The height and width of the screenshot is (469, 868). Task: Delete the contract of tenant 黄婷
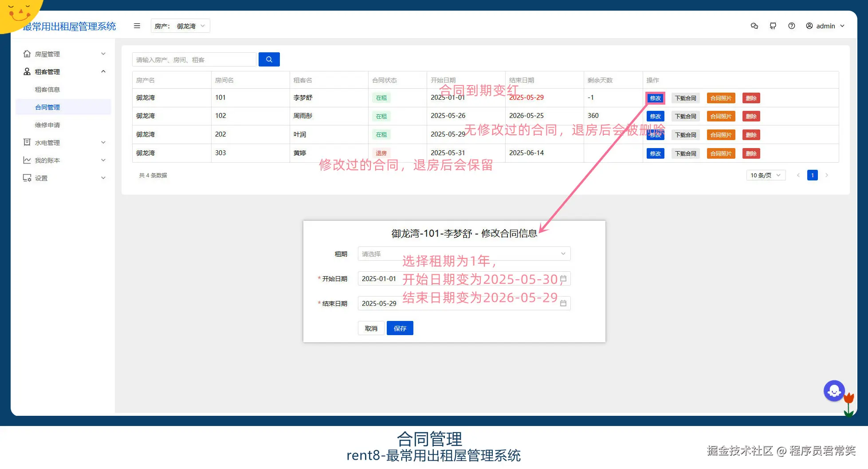click(751, 153)
